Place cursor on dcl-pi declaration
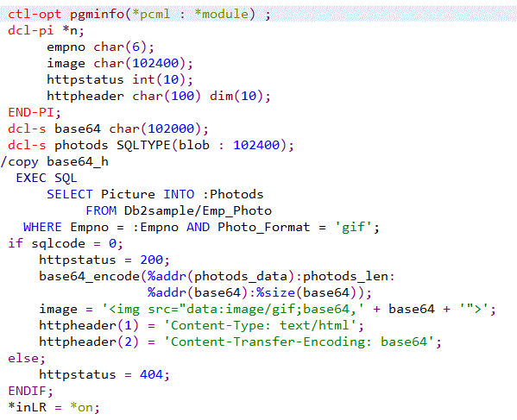 (x=46, y=31)
